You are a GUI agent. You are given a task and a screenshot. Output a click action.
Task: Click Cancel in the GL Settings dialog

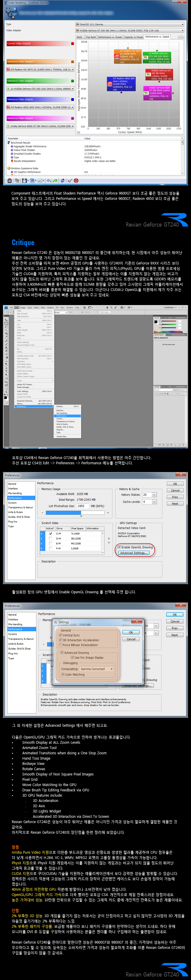point(131,639)
